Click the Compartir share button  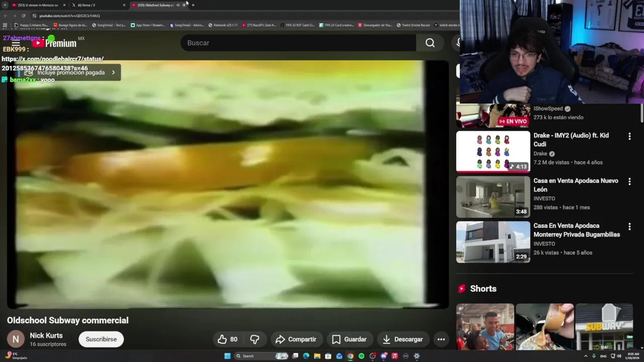(296, 339)
